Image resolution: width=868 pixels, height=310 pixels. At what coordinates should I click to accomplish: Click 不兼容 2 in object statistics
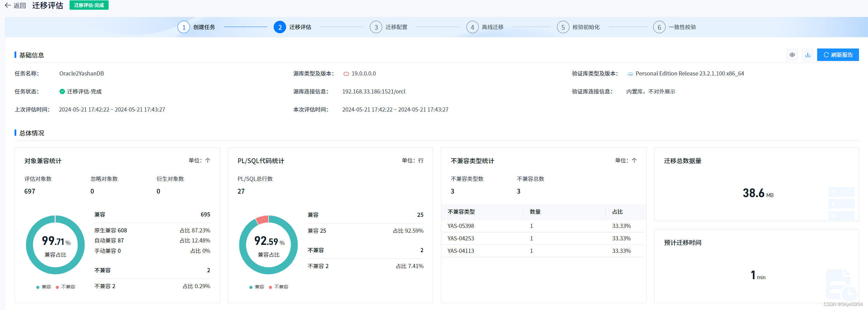tap(105, 286)
